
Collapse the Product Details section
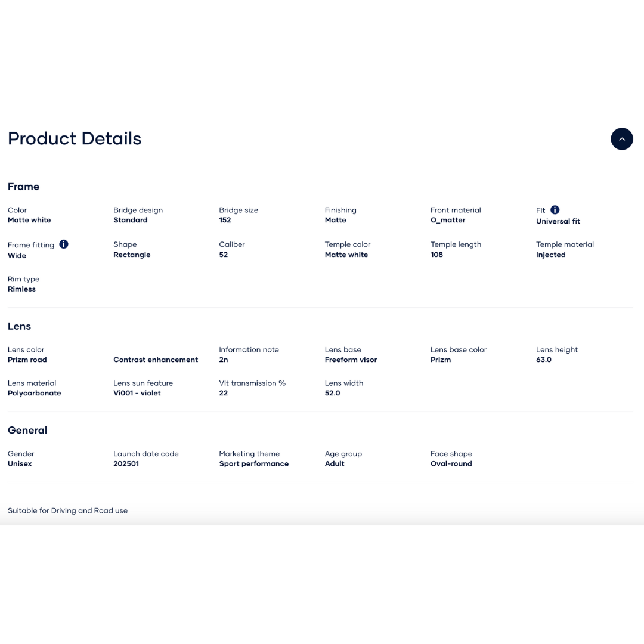click(x=621, y=139)
